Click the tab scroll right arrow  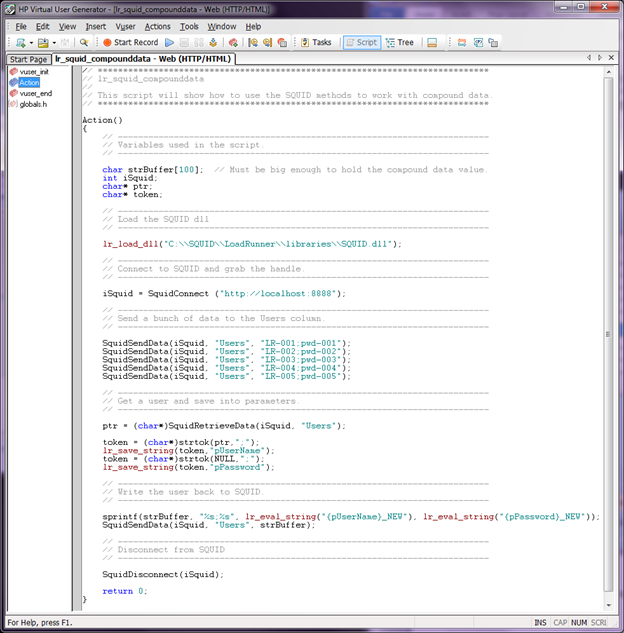tap(600, 58)
